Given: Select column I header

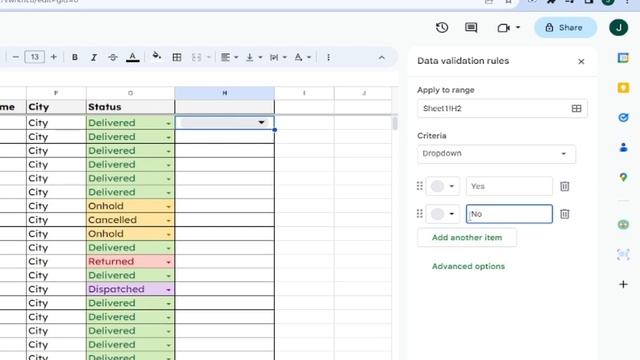Looking at the screenshot, I should pyautogui.click(x=304, y=93).
